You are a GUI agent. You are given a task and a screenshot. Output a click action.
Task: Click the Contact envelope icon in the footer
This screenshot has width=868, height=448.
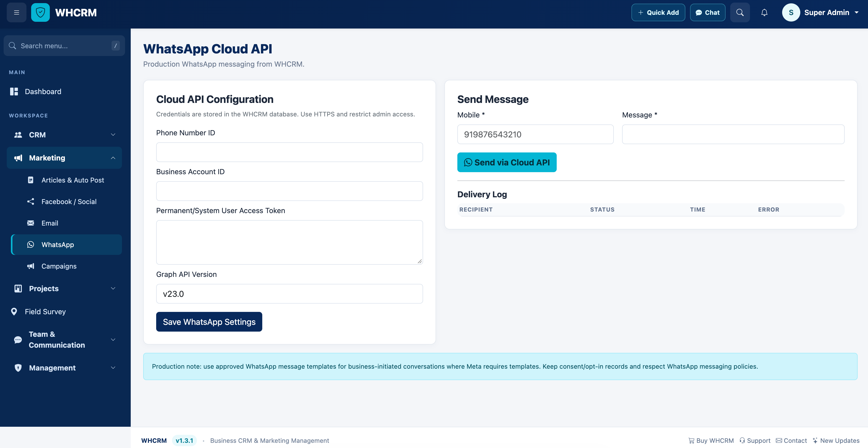(x=779, y=440)
